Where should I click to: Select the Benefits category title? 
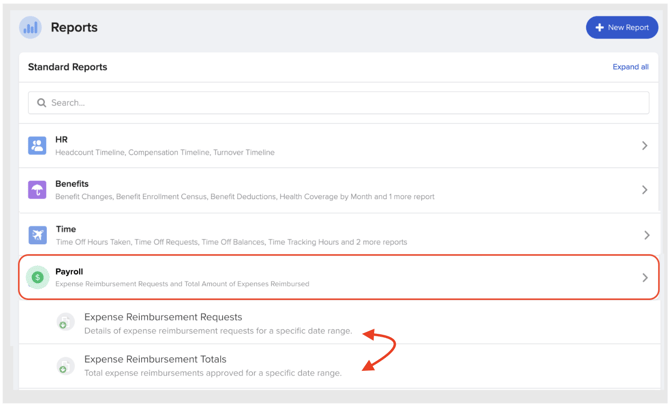[72, 184]
